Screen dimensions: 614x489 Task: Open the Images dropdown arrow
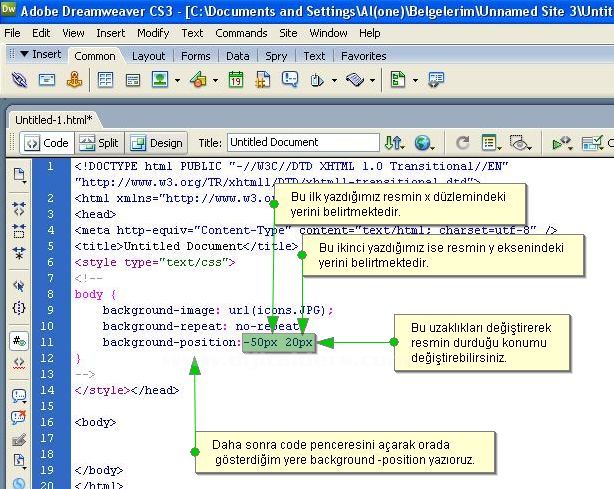[177, 80]
